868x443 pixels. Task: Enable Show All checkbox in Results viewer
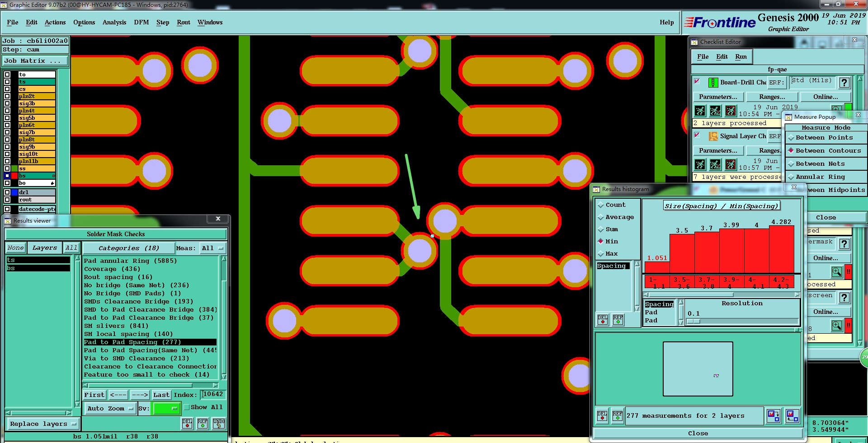pyautogui.click(x=187, y=407)
